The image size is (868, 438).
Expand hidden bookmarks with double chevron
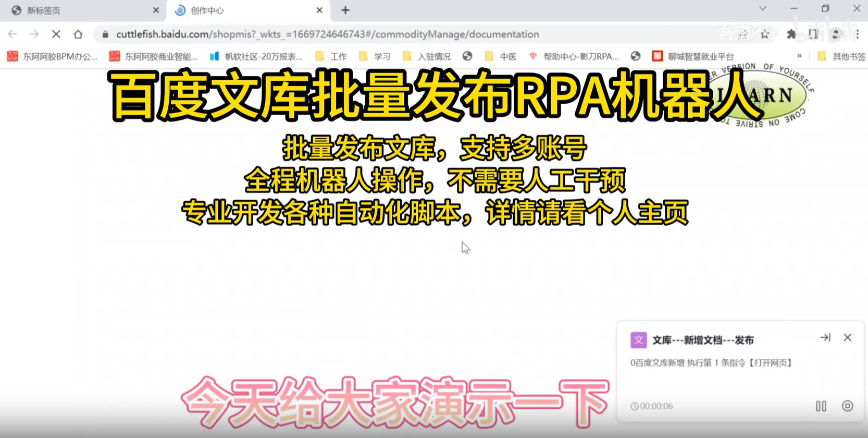(x=799, y=56)
